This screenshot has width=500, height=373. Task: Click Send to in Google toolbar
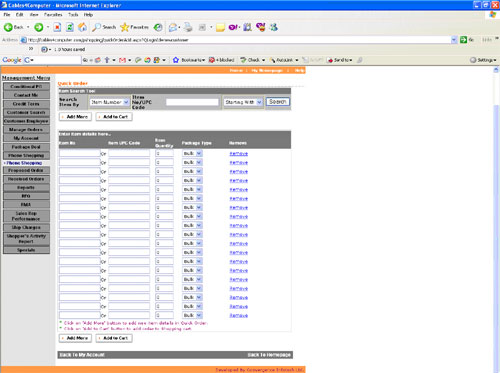point(340,60)
